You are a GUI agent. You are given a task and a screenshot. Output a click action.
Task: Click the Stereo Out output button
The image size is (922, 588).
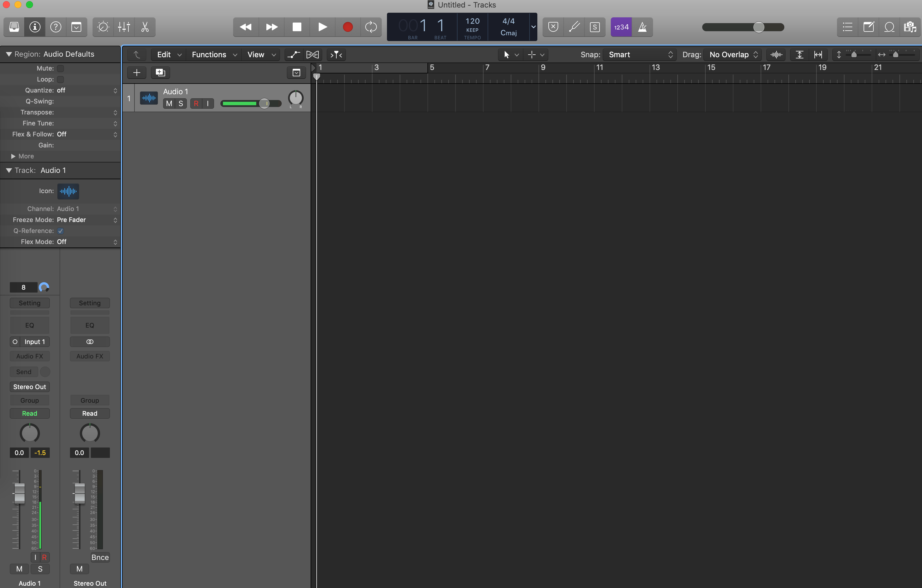[29, 387]
